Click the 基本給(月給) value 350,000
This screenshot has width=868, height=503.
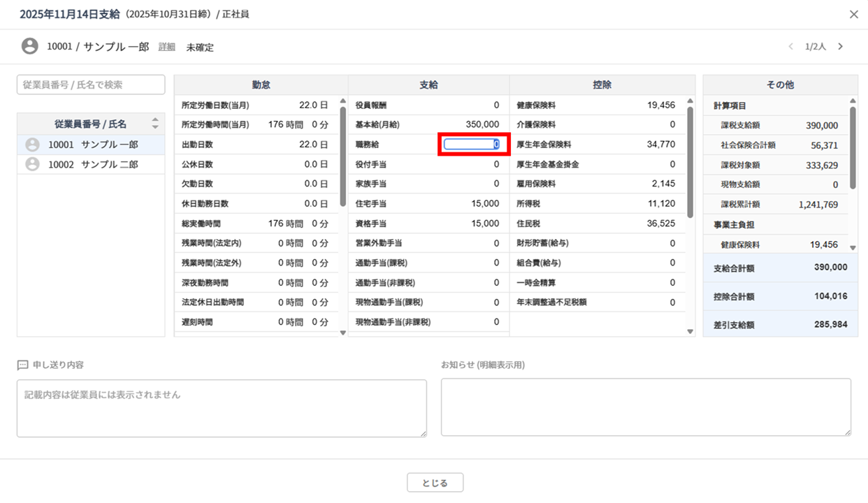(x=482, y=124)
